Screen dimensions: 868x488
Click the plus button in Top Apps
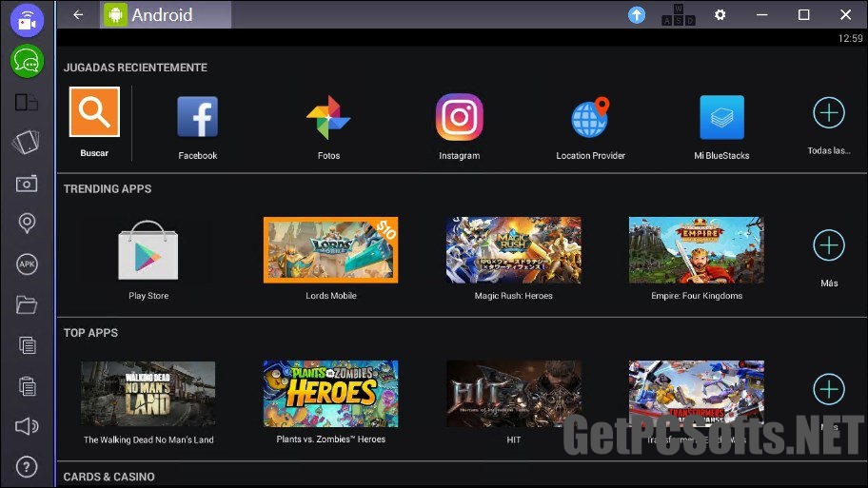829,389
